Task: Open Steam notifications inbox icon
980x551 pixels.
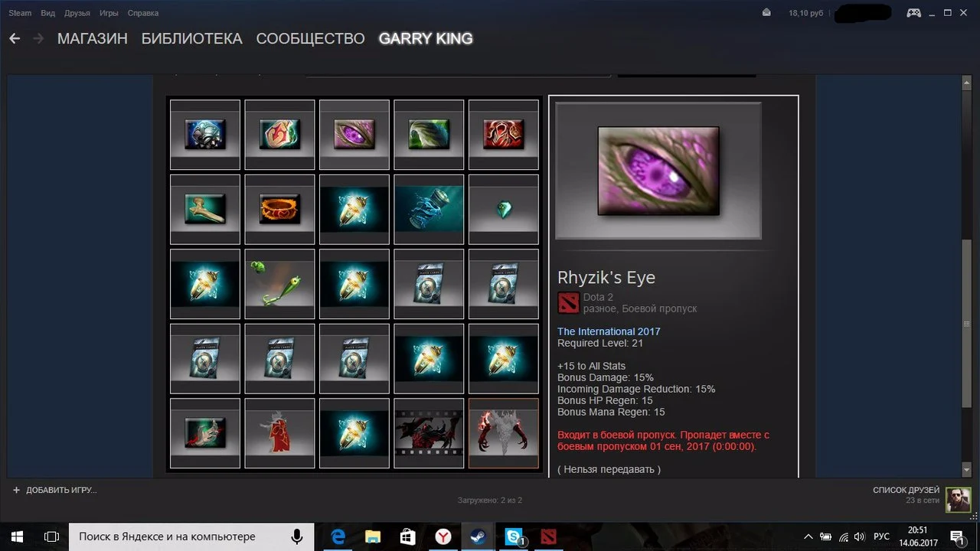Action: (766, 13)
